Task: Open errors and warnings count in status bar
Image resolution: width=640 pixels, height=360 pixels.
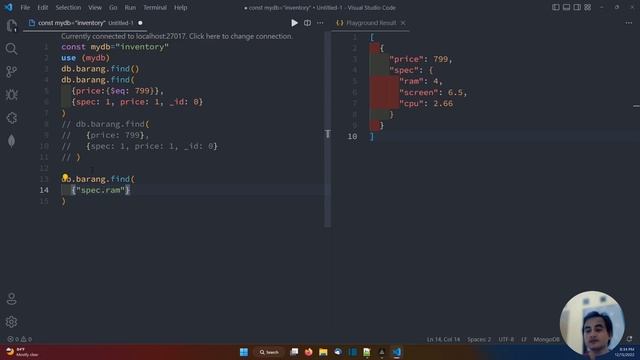Action: pyautogui.click(x=19, y=339)
